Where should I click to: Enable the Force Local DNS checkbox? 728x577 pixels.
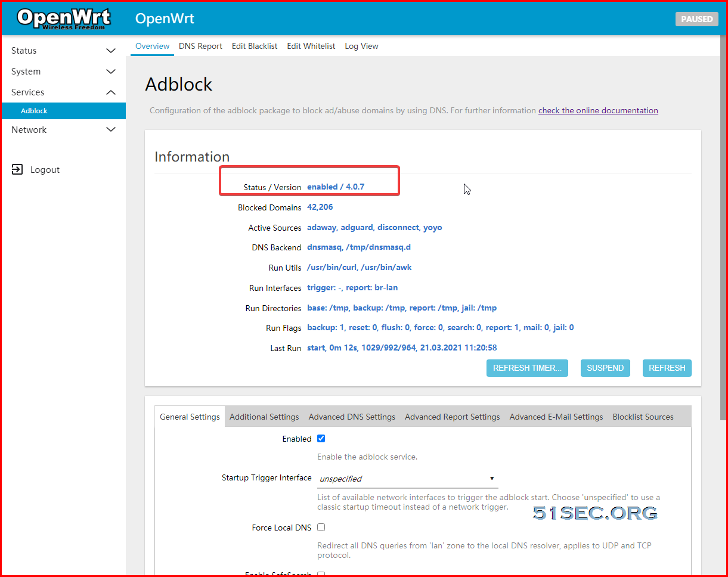click(x=321, y=528)
